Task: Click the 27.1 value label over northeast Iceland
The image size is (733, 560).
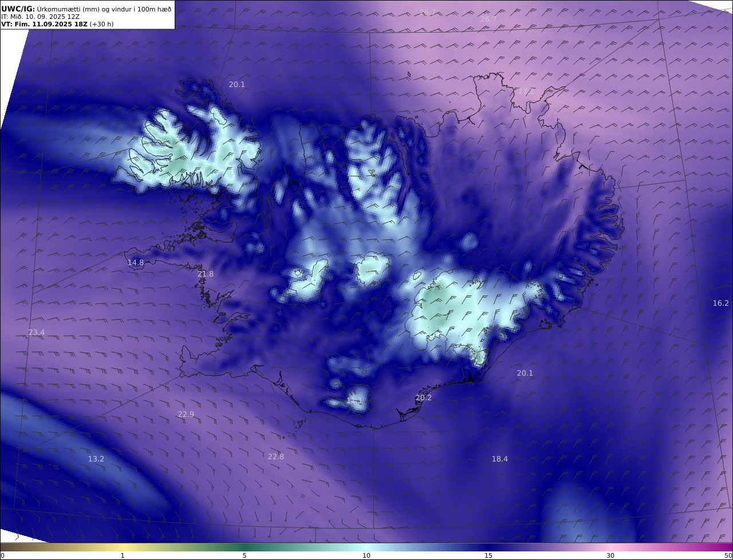Action: point(525,92)
